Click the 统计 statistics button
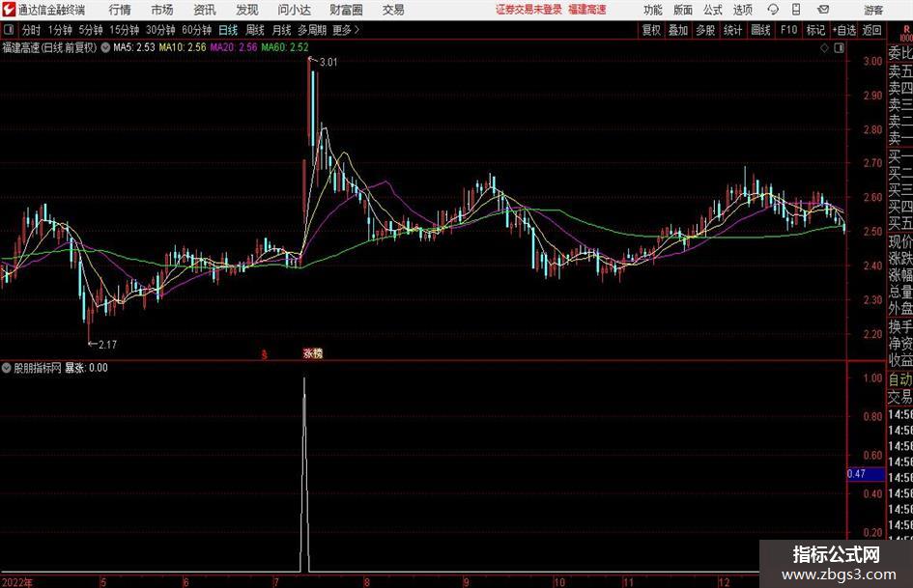 point(733,30)
